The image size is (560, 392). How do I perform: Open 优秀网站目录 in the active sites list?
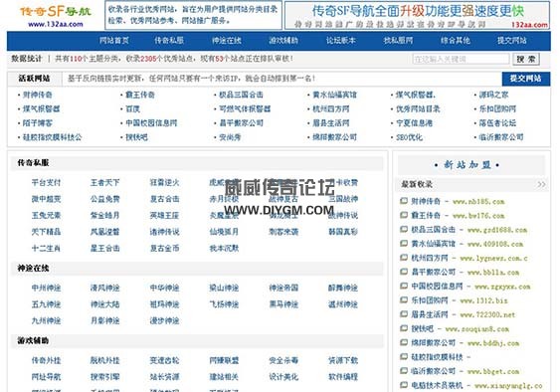click(418, 109)
